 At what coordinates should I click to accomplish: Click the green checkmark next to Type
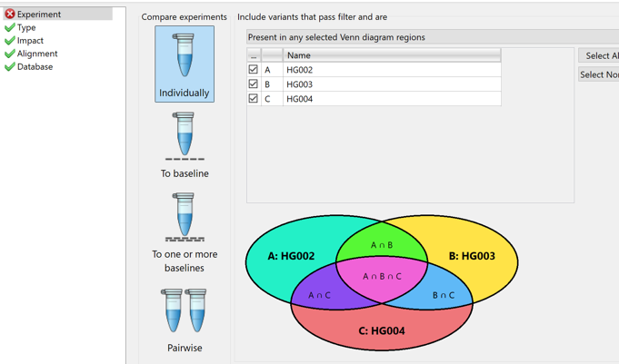tap(10, 27)
